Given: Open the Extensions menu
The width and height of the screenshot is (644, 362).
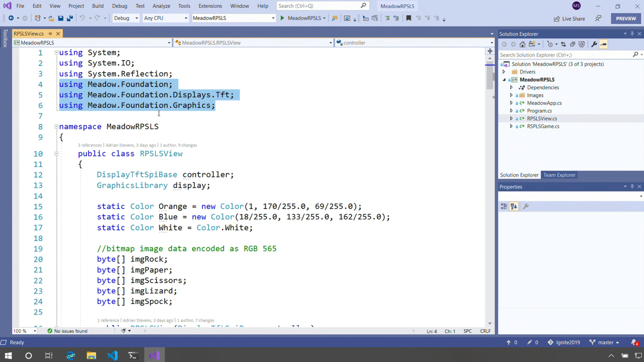Looking at the screenshot, I should pos(210,6).
